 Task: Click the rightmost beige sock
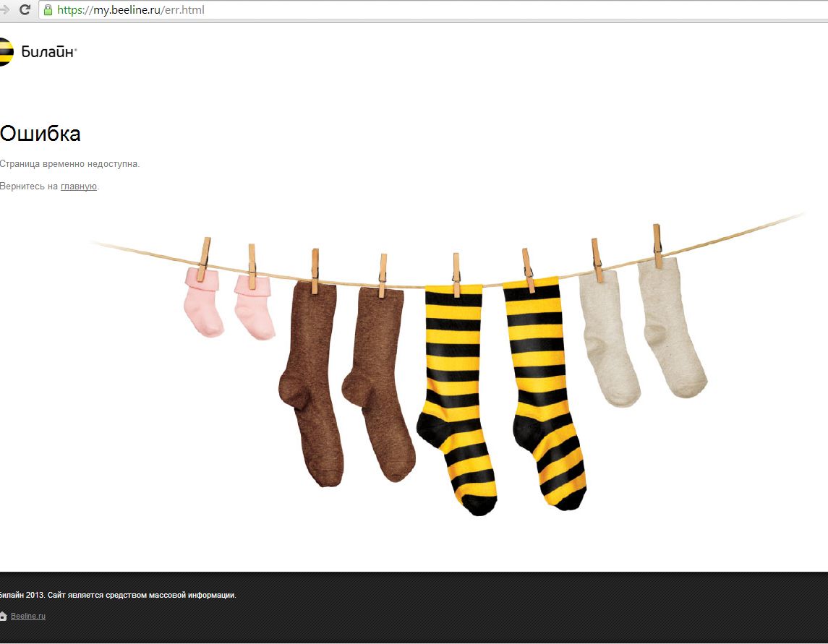pyautogui.click(x=669, y=325)
